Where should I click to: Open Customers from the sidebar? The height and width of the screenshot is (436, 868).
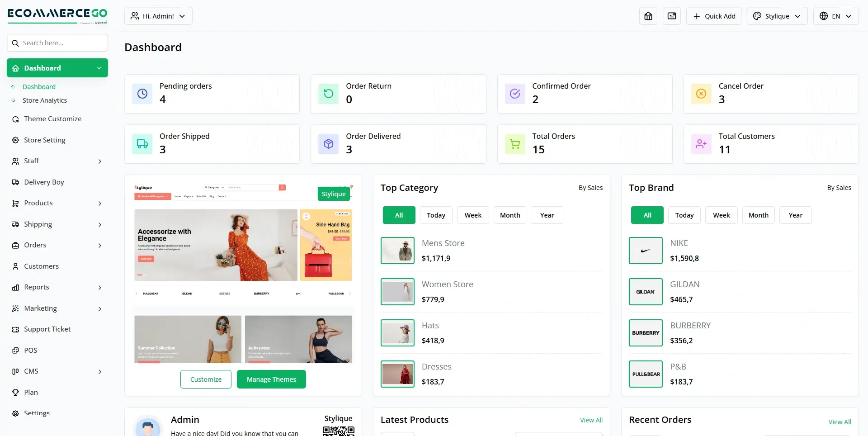pos(41,266)
